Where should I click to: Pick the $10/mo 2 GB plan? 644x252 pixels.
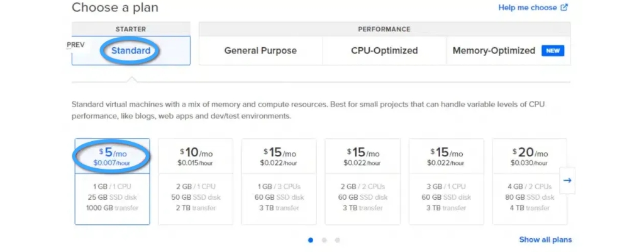[x=195, y=181]
